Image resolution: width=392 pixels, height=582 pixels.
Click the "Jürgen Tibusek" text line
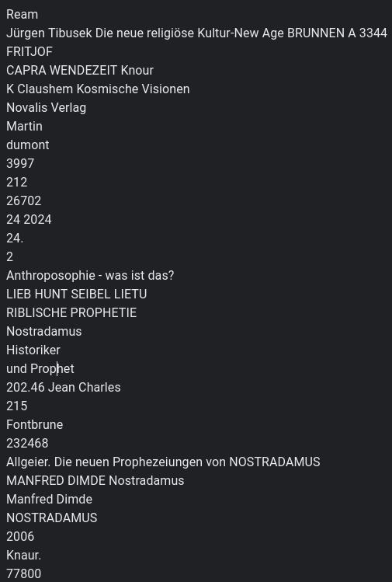196,33
